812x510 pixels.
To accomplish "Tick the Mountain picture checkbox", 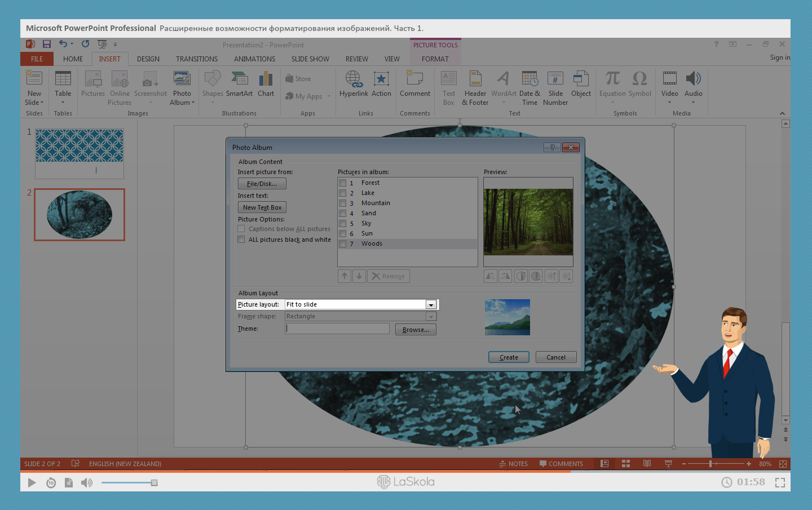I will tap(343, 203).
